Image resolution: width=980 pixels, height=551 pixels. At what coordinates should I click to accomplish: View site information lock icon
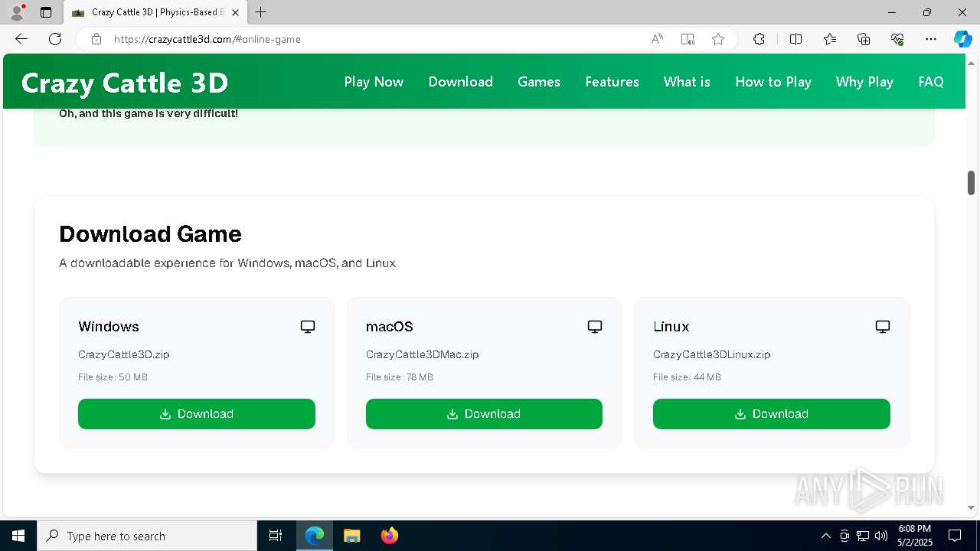(x=96, y=39)
